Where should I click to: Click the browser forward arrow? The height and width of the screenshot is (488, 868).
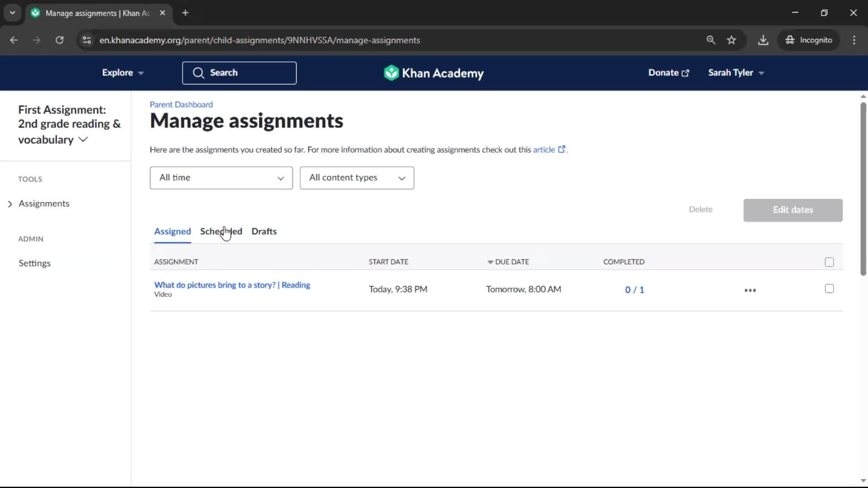pos(36,40)
